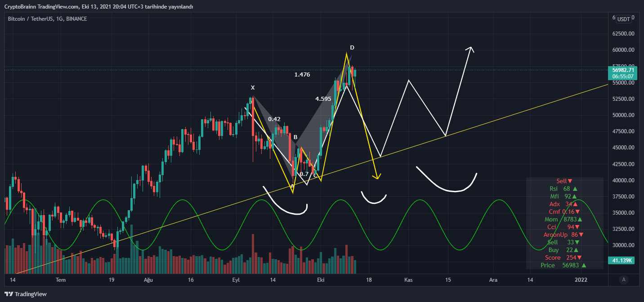Select the current price label 56982.71
Image resolution: width=644 pixels, height=302 pixels.
[623, 70]
